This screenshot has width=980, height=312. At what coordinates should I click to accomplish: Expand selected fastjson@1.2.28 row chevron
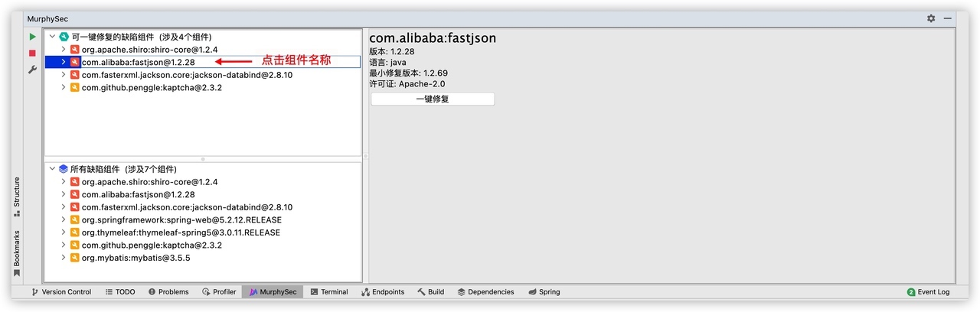(64, 62)
